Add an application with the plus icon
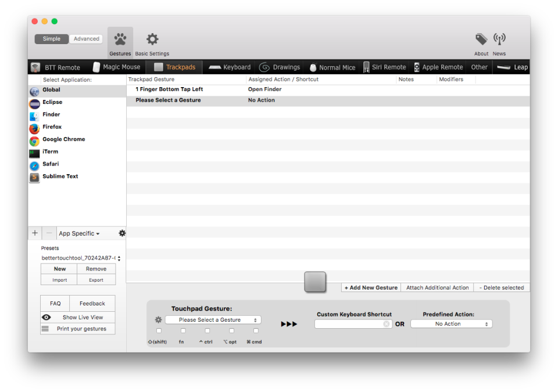This screenshot has width=558, height=392. coord(35,233)
